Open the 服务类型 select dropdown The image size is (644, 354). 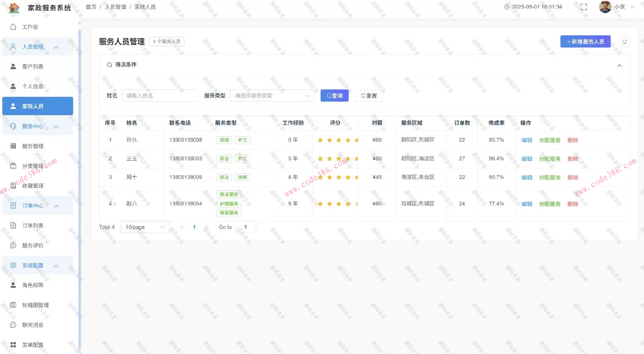pos(272,96)
